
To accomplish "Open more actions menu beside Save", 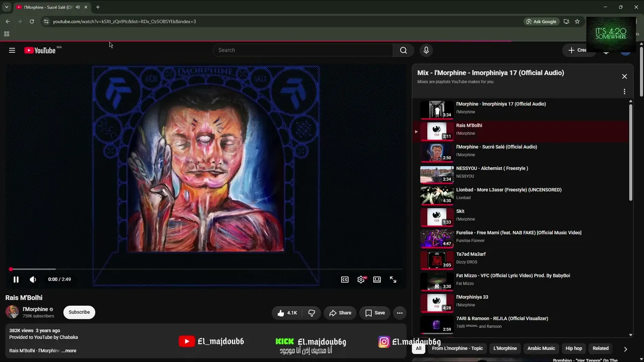I will 399,313.
